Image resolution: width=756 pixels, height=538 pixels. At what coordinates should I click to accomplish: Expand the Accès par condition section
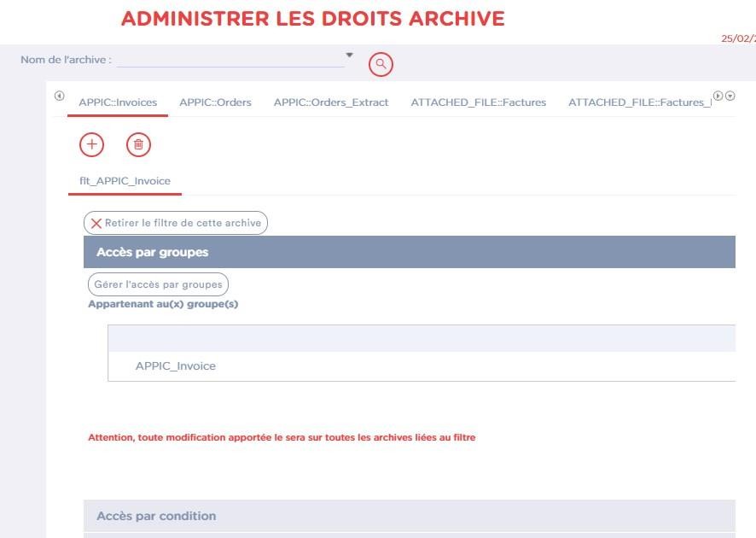[409, 516]
